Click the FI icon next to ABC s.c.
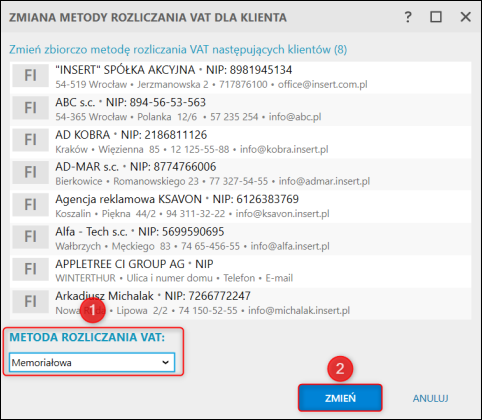This screenshot has width=482, height=420. (x=30, y=108)
